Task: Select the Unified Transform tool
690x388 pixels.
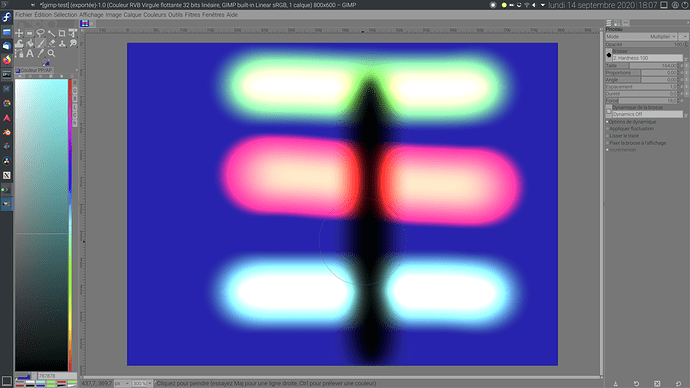Action: tap(73, 33)
